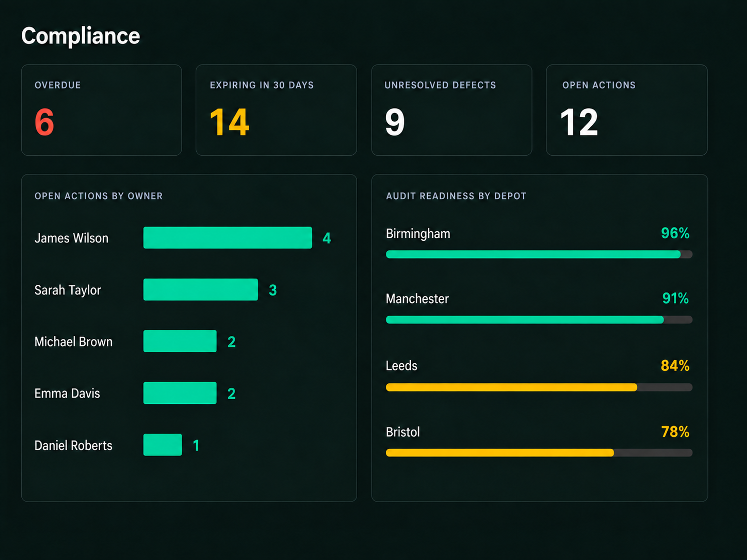Click the OVERDUE label

58,85
